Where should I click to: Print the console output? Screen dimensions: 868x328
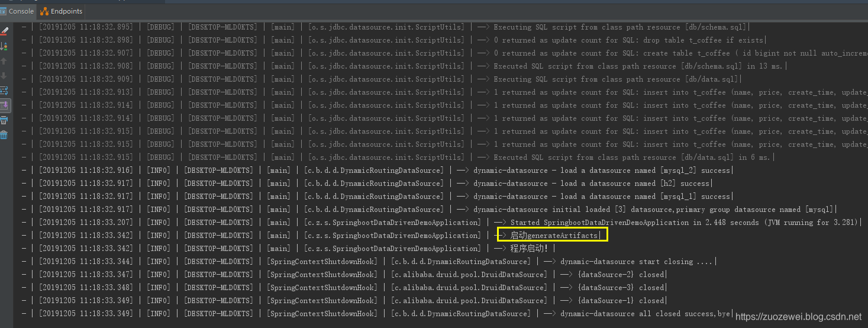(x=4, y=120)
